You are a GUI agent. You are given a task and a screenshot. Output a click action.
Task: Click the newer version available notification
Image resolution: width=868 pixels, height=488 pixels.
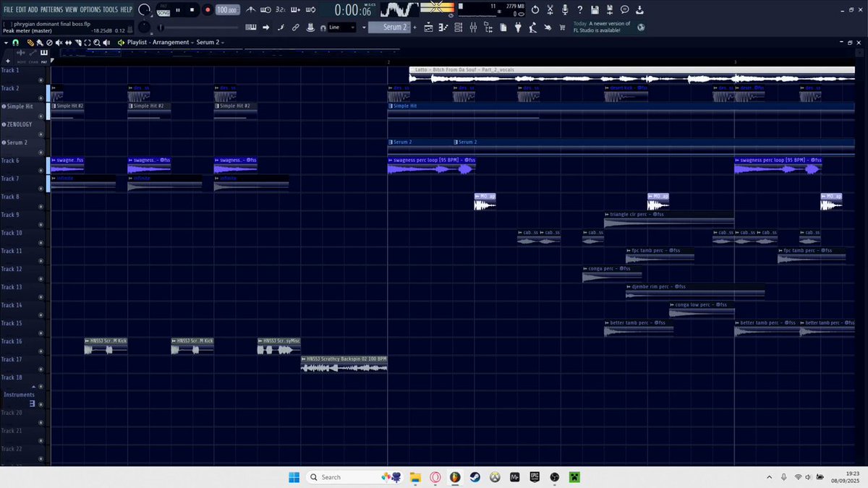602,27
